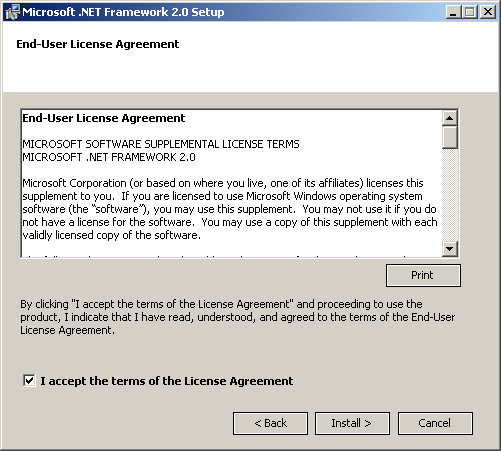Click the "By clicking" acknowledgment paragraph
Screen dimensions: 501x451
237,317
